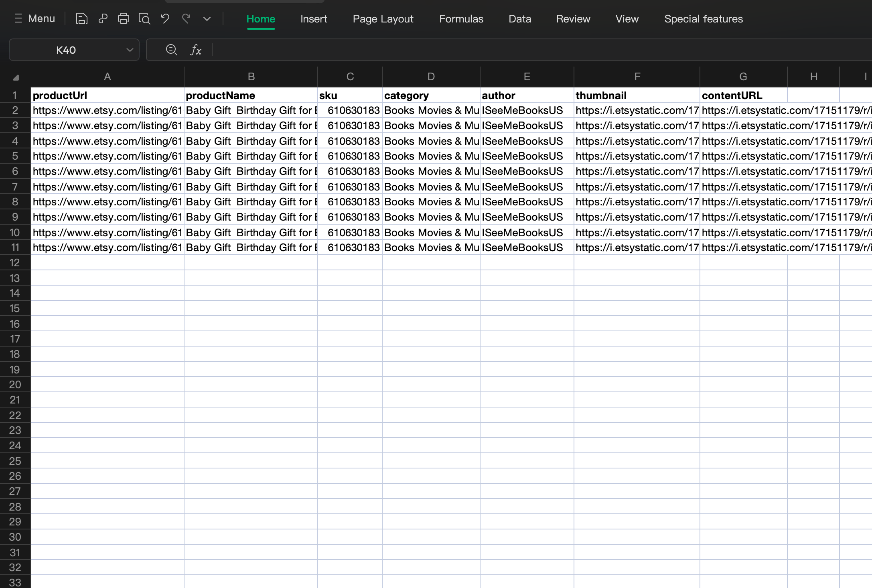This screenshot has height=588, width=872.
Task: Open the Name Box dropdown arrow
Action: pos(130,50)
